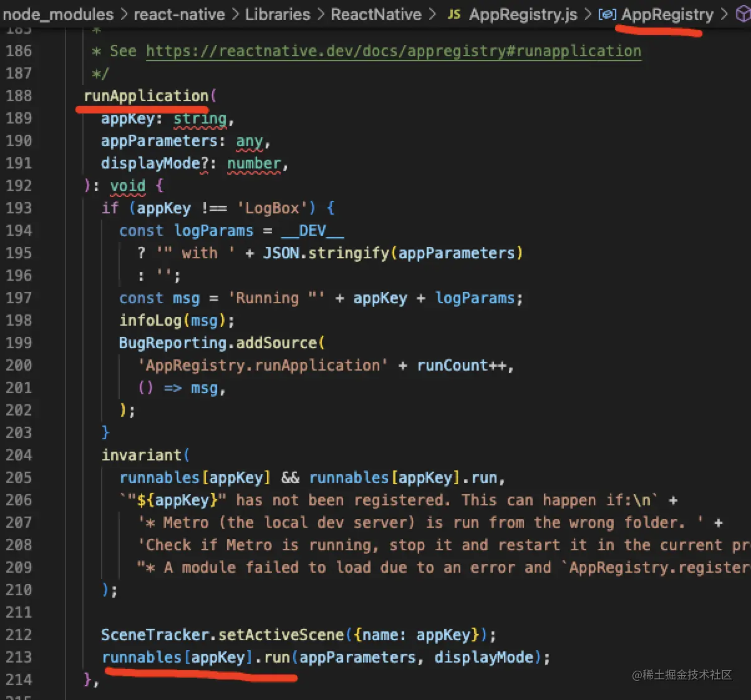Click the 'A module failed to load' string
751x700 pixels.
tap(443, 567)
